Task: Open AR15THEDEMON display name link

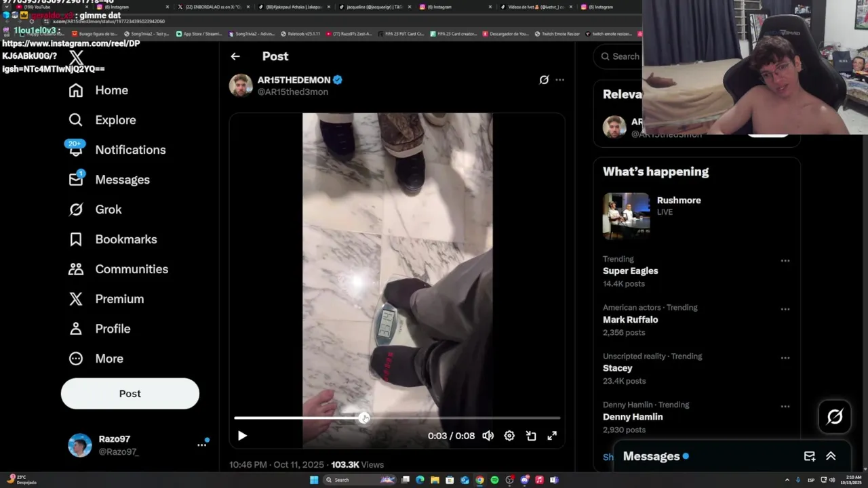Action: (x=294, y=80)
